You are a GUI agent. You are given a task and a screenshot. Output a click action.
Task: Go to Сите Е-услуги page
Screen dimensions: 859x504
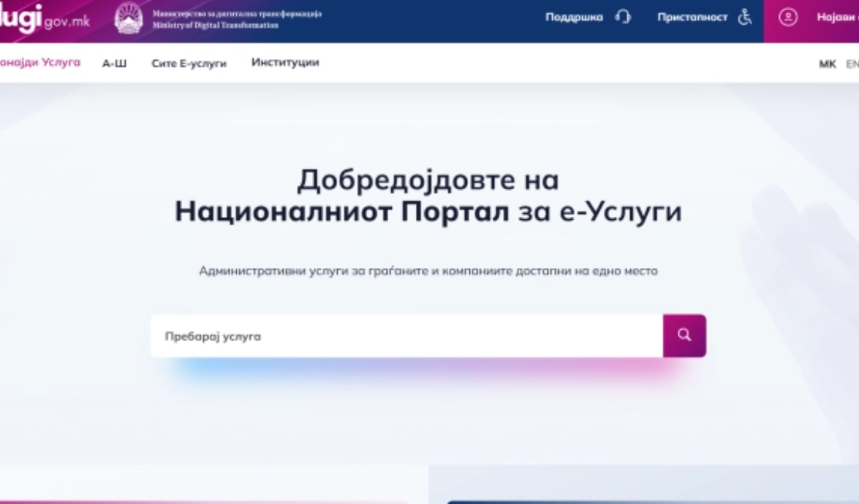click(189, 64)
